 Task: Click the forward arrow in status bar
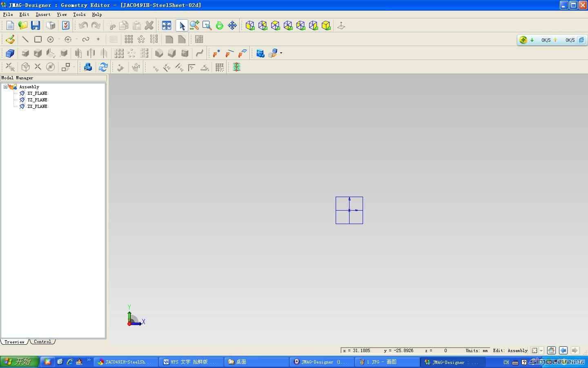tap(575, 350)
